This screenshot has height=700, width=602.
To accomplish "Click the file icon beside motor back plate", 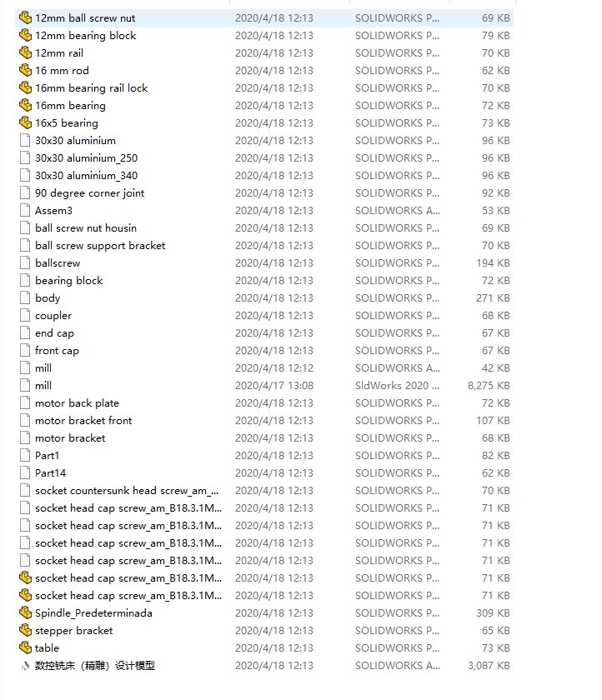I will tap(26, 402).
